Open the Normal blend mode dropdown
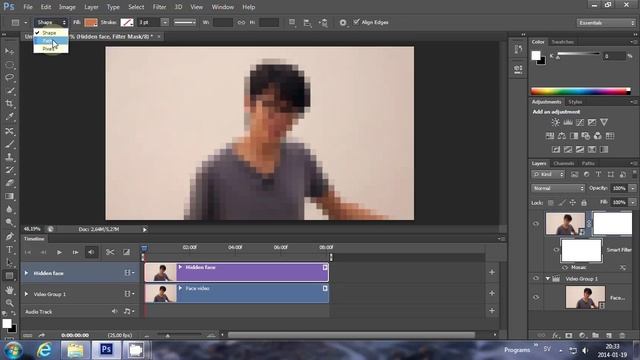This screenshot has width=640, height=360. [x=558, y=188]
